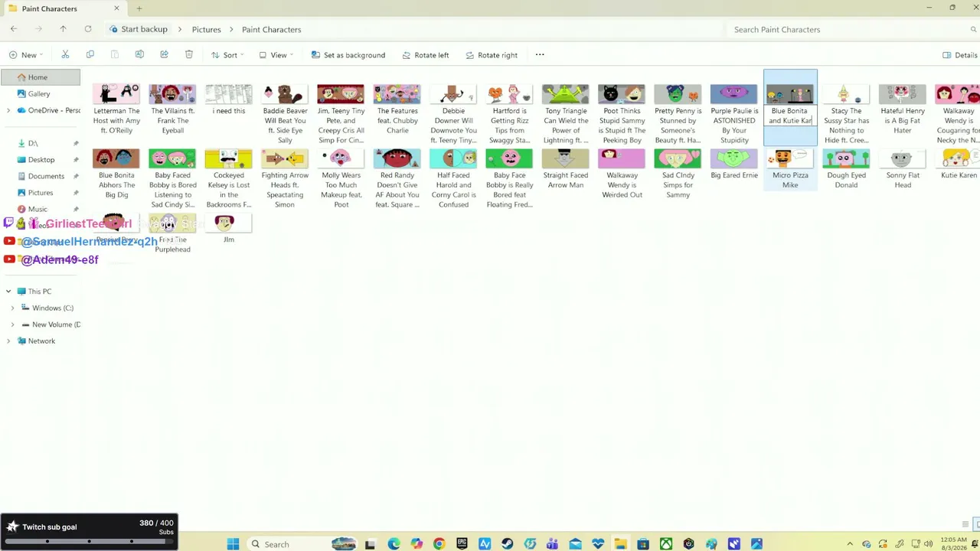Image resolution: width=980 pixels, height=551 pixels.
Task: Refresh the folder view
Action: 88,29
